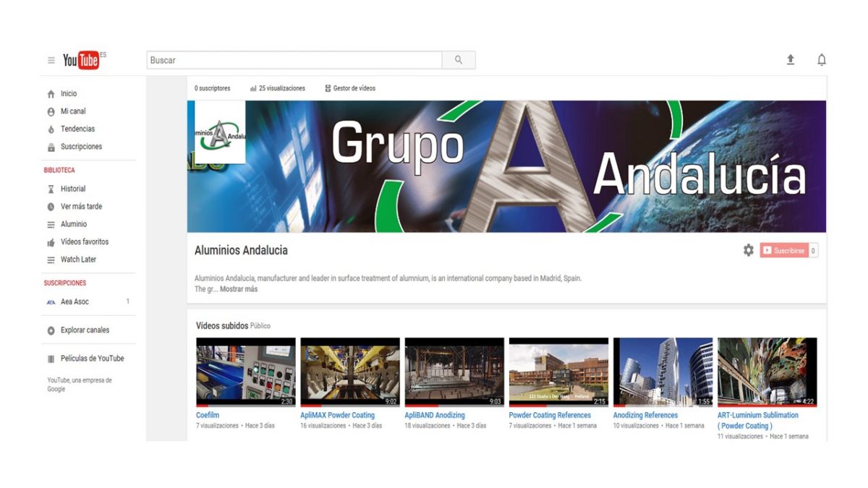
Task: Open Vídeos favoritos label
Action: point(85,241)
